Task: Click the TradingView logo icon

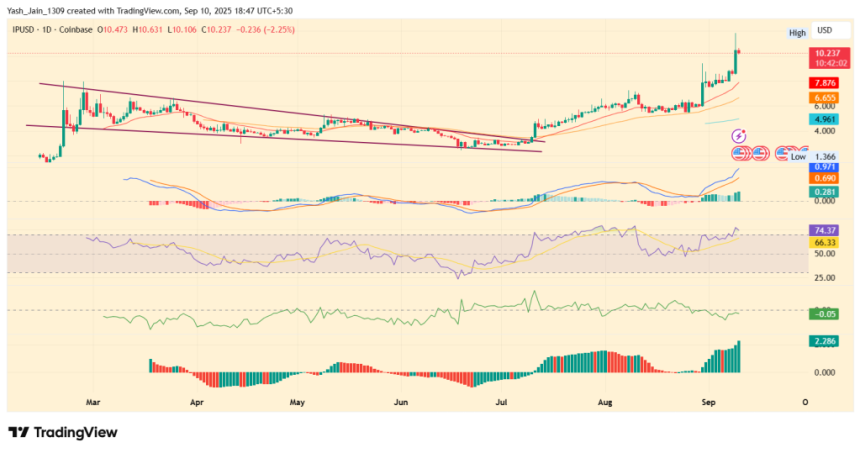Action: (19, 432)
